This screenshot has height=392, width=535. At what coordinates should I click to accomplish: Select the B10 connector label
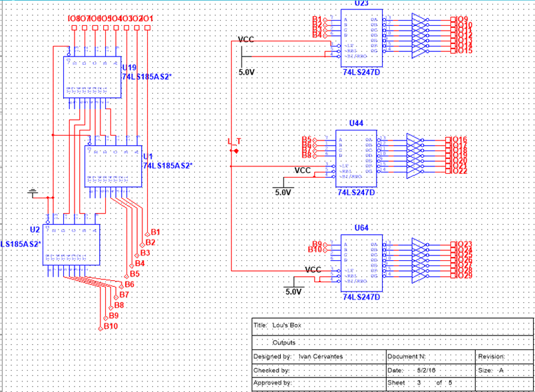point(110,326)
